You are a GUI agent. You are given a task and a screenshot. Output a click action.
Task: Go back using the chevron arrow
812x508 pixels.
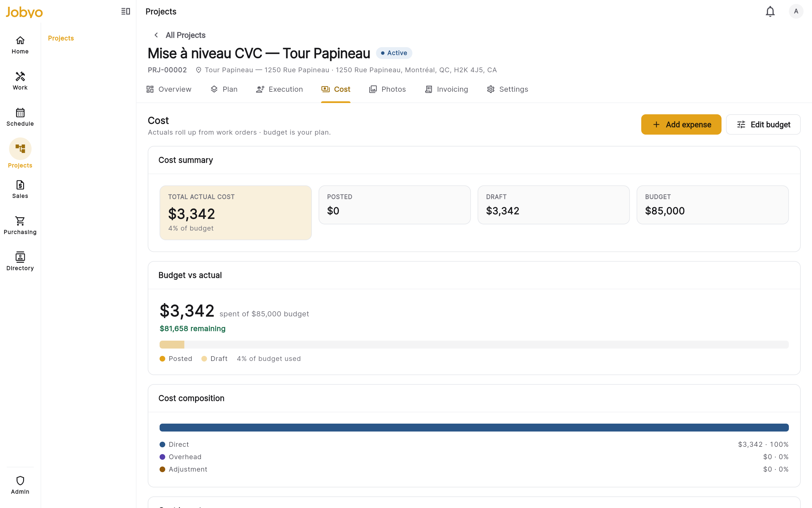tap(156, 35)
